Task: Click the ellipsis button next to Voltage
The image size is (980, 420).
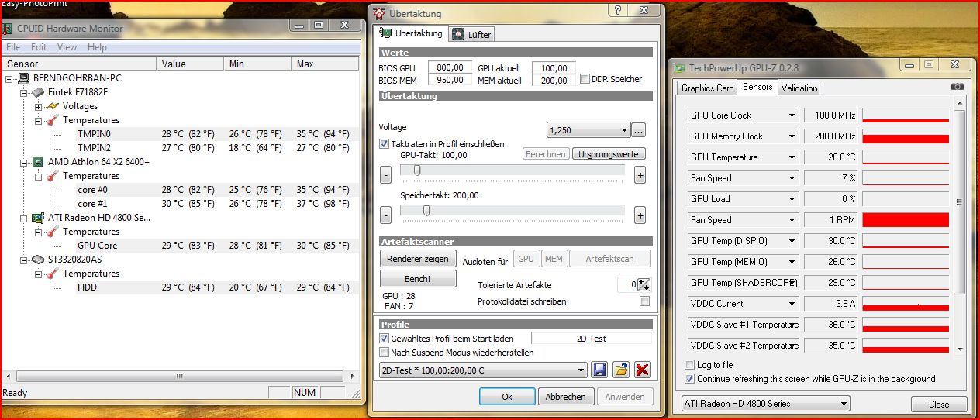Action: pos(638,129)
